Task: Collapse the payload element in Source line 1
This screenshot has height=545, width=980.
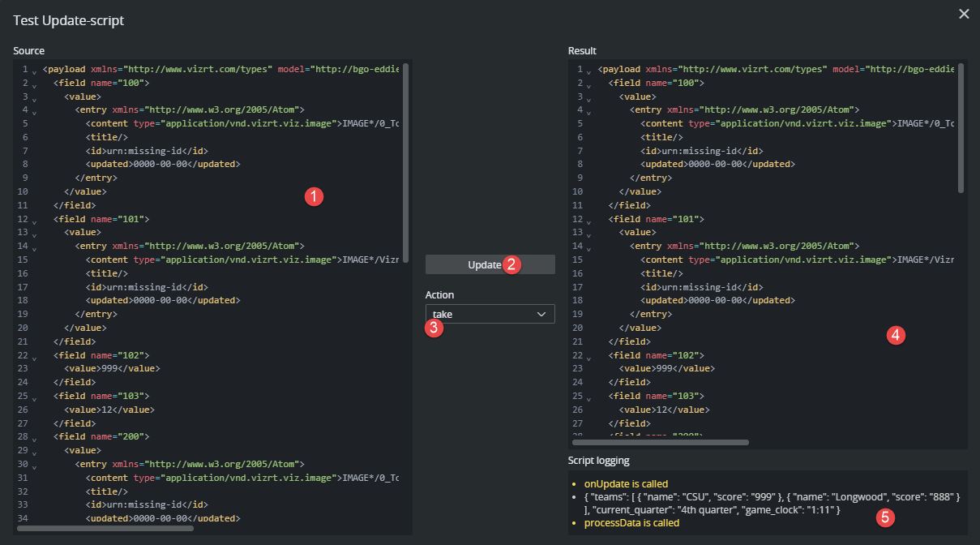Action: 33,71
